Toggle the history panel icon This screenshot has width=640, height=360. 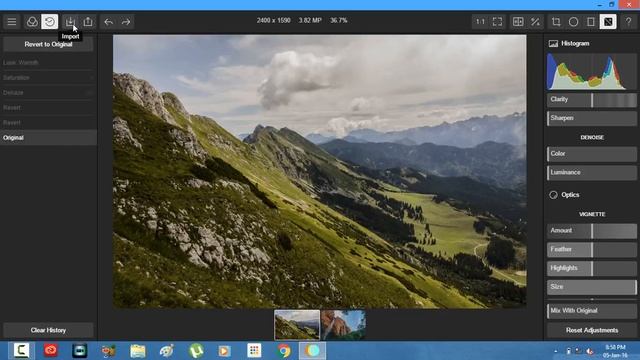(x=50, y=22)
